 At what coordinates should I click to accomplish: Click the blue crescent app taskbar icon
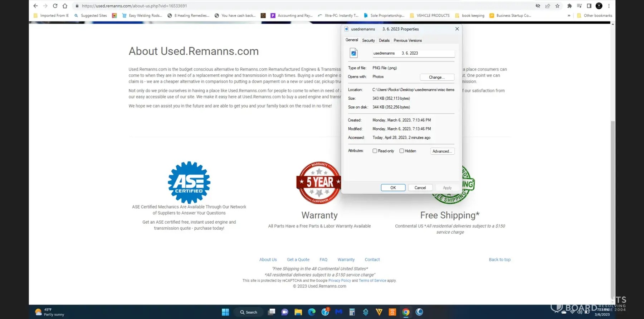pyautogui.click(x=419, y=312)
